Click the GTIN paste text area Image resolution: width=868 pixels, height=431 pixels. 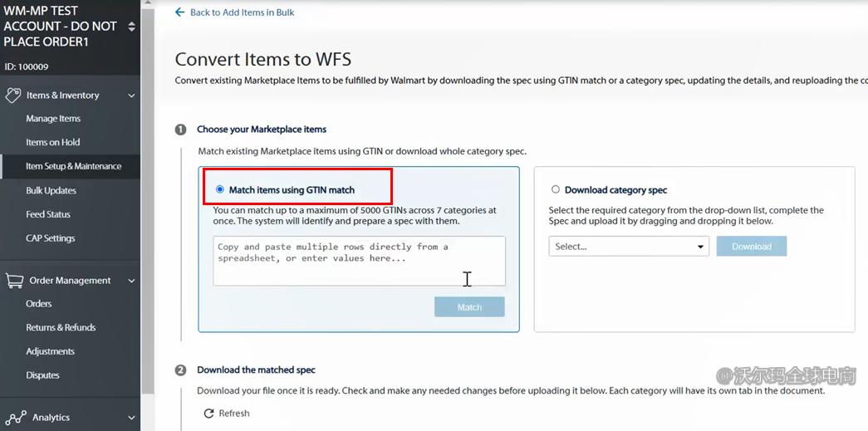click(360, 261)
